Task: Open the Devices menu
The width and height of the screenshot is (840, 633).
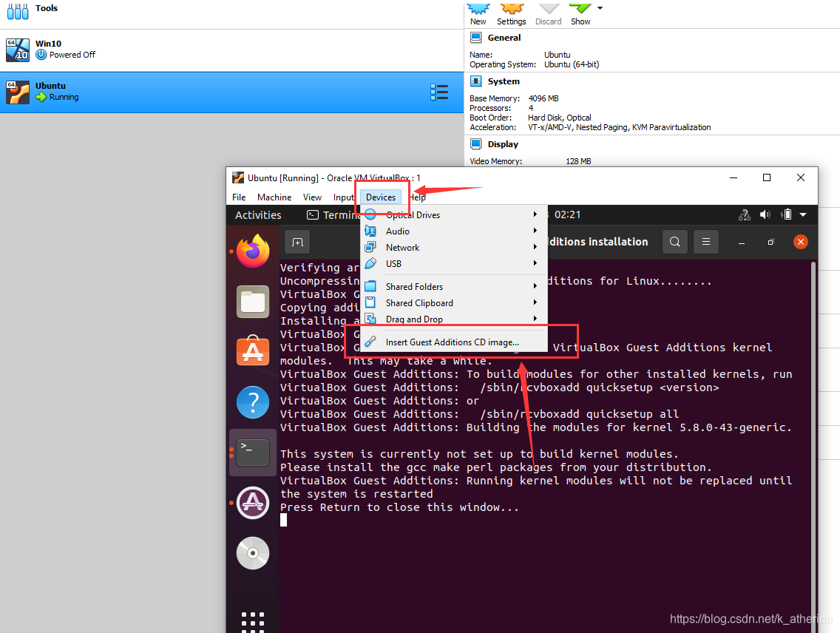Action: tap(381, 197)
